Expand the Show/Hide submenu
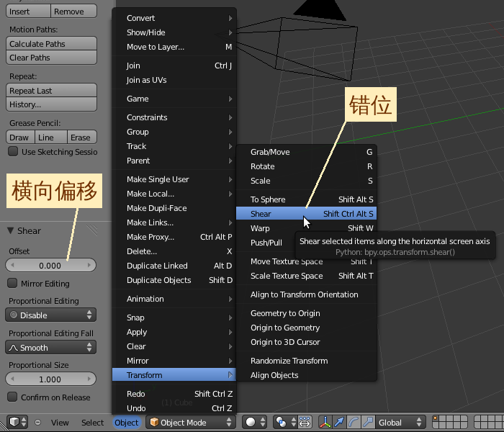Image resolution: width=504 pixels, height=432 pixels. (x=174, y=32)
